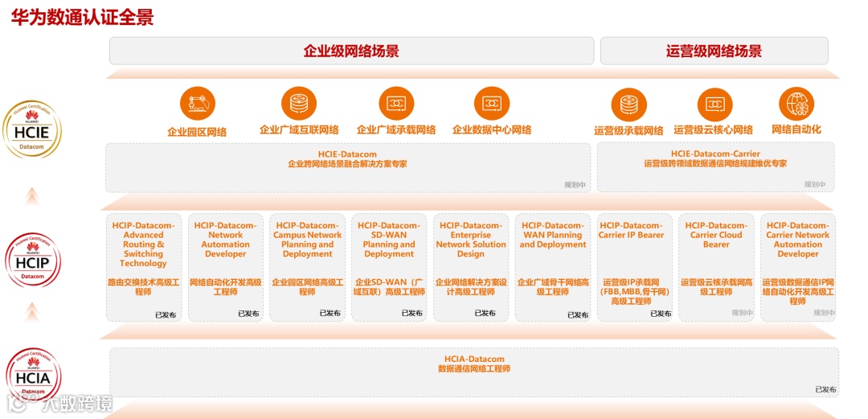Screen dimensions: 868x419
Task: Click the 企业园区网络 robot arm icon
Action: tap(197, 104)
